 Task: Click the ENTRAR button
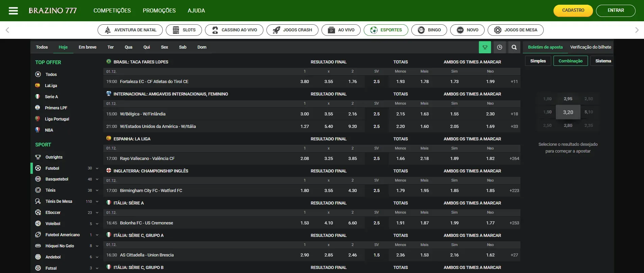pos(615,10)
